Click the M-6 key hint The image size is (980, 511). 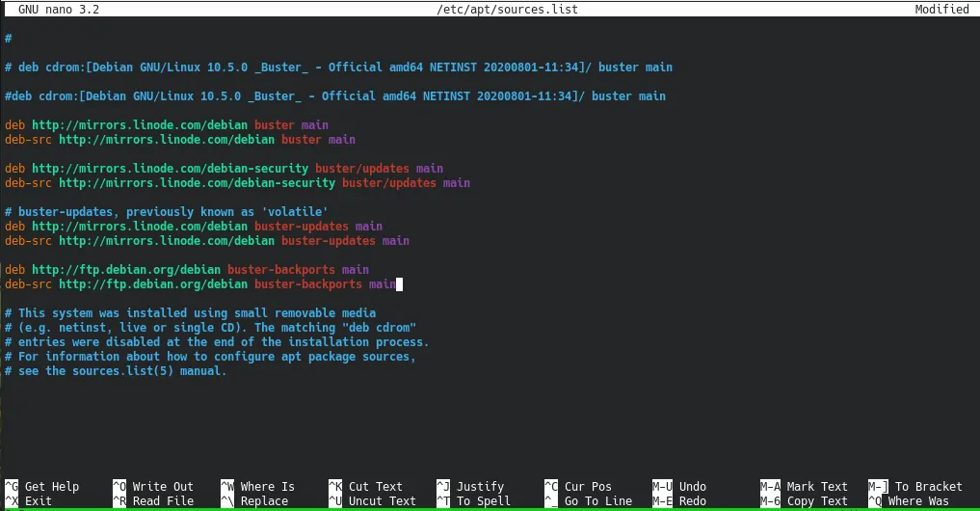771,501
